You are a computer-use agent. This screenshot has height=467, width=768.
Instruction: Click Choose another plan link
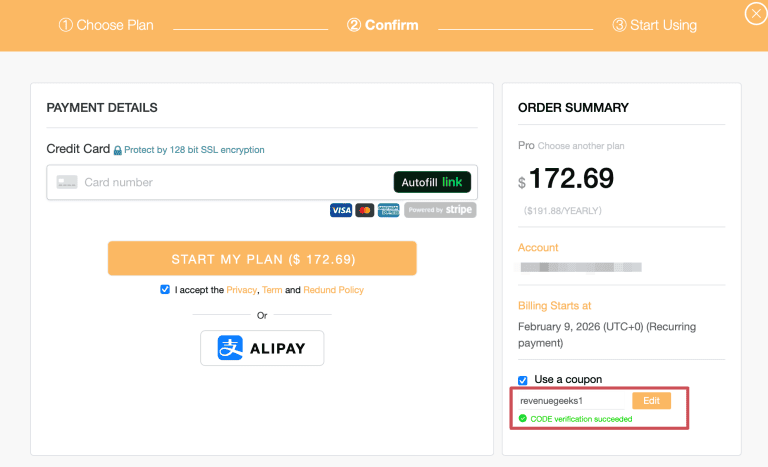coord(582,146)
